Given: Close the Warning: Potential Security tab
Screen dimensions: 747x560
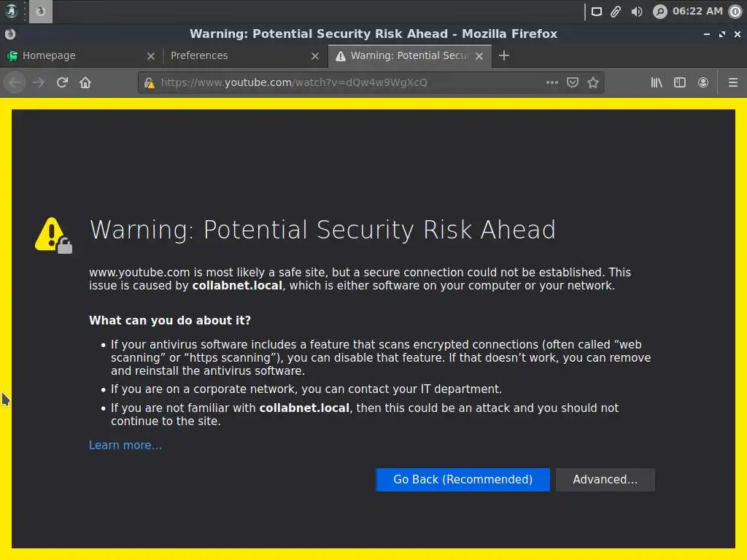Looking at the screenshot, I should (479, 55).
